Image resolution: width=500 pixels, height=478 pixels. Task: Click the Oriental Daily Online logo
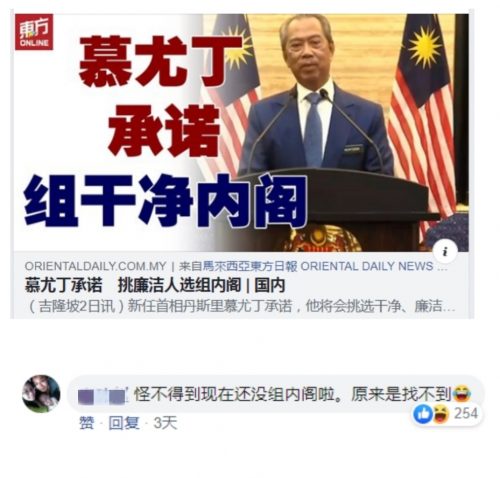coord(34,32)
